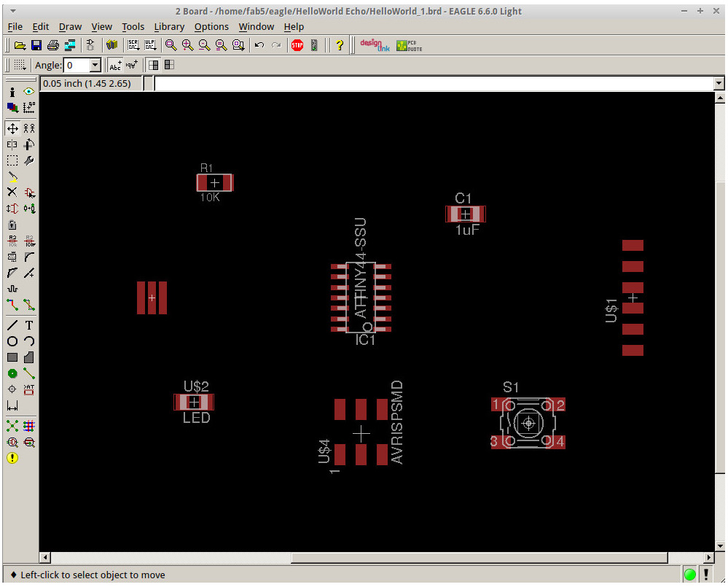Select the Mirror tool
Viewport: 728px width, 587px height.
coord(12,144)
